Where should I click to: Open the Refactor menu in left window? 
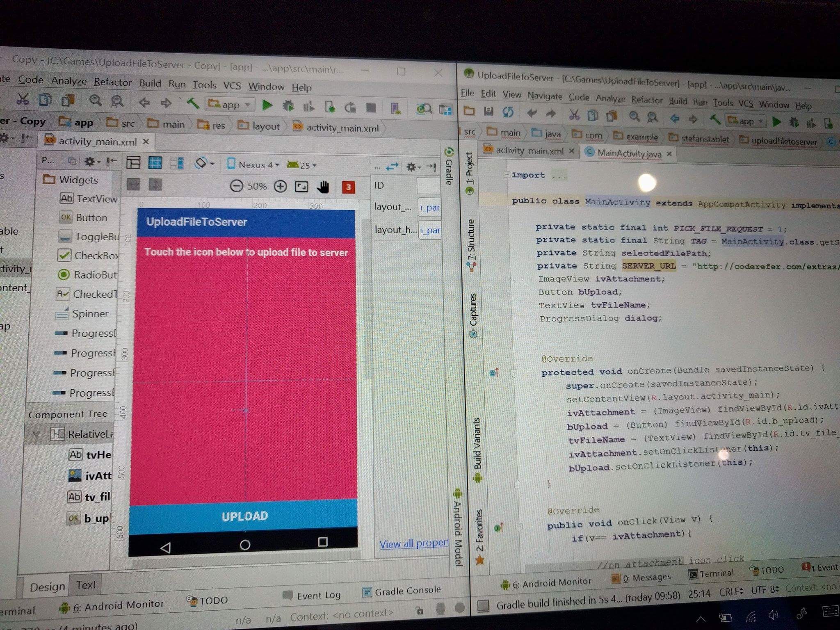click(112, 82)
